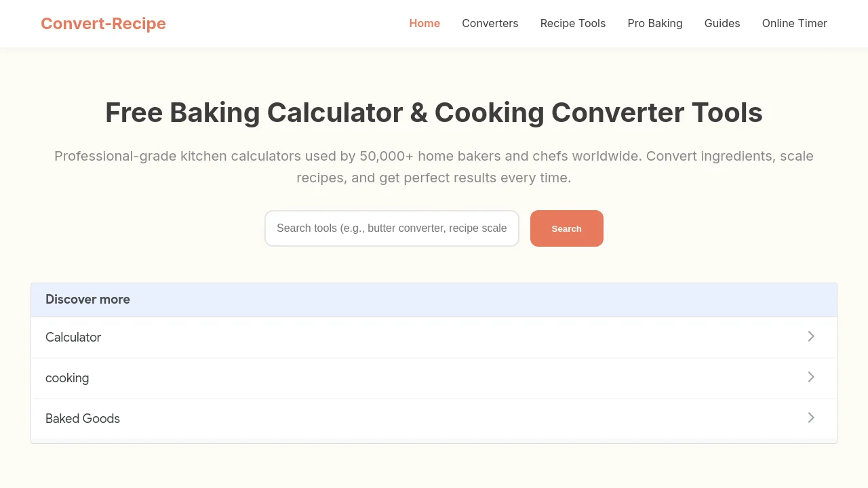Open the Calculator discover row
The height and width of the screenshot is (488, 868).
[434, 337]
